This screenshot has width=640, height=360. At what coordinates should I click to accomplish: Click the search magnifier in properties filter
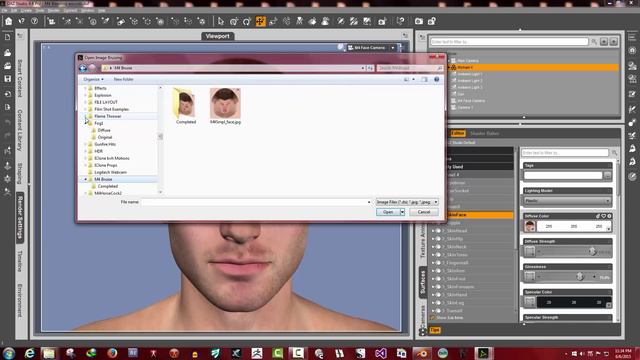coord(614,153)
